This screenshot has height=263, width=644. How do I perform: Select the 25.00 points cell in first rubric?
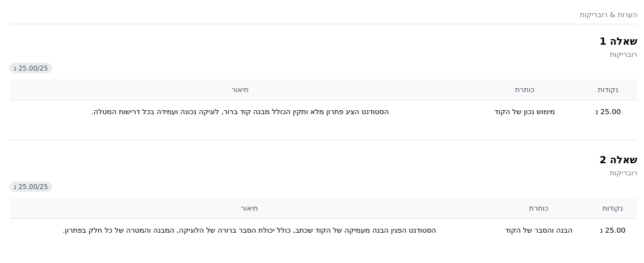click(608, 112)
